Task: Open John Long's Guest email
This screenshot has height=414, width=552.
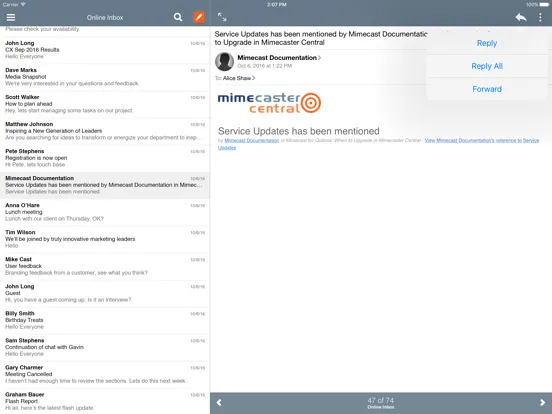Action: (105, 294)
